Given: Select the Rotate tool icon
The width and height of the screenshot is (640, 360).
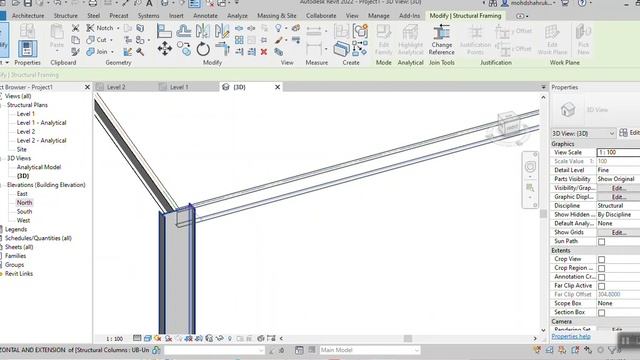Looking at the screenshot, I should point(203,49).
